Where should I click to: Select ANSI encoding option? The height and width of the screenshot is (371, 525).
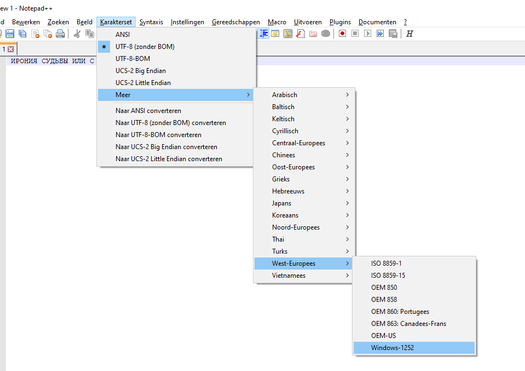(176, 34)
